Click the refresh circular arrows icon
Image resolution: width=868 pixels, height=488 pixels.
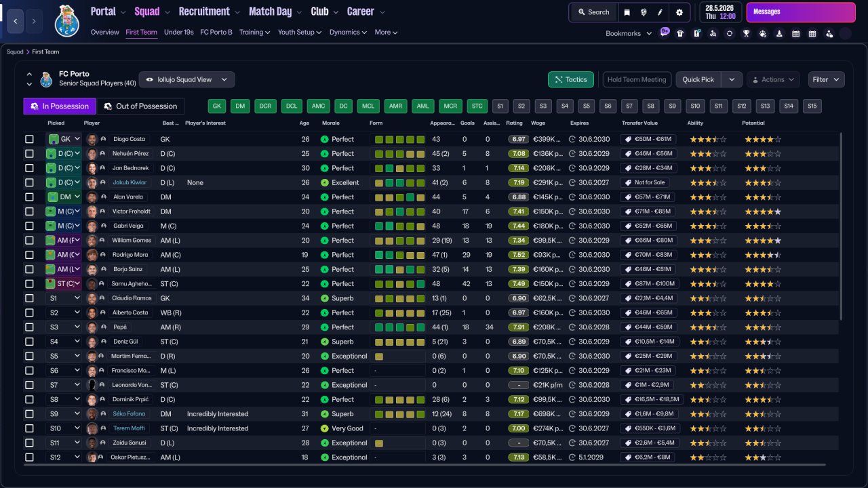coord(730,33)
